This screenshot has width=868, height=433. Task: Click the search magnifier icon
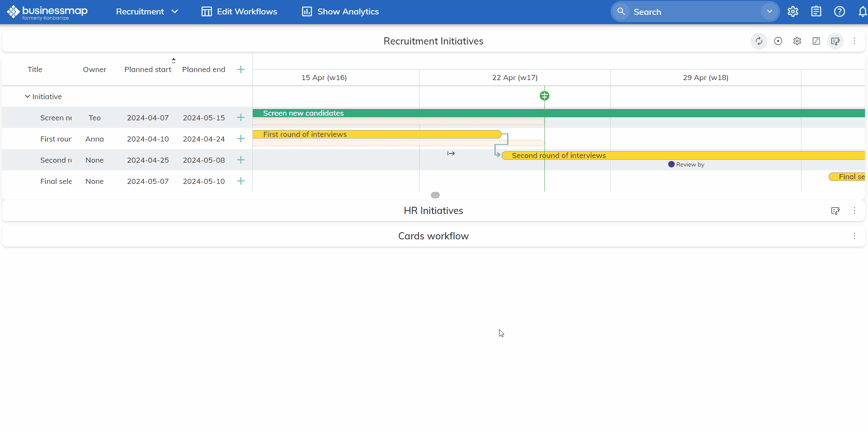[621, 11]
